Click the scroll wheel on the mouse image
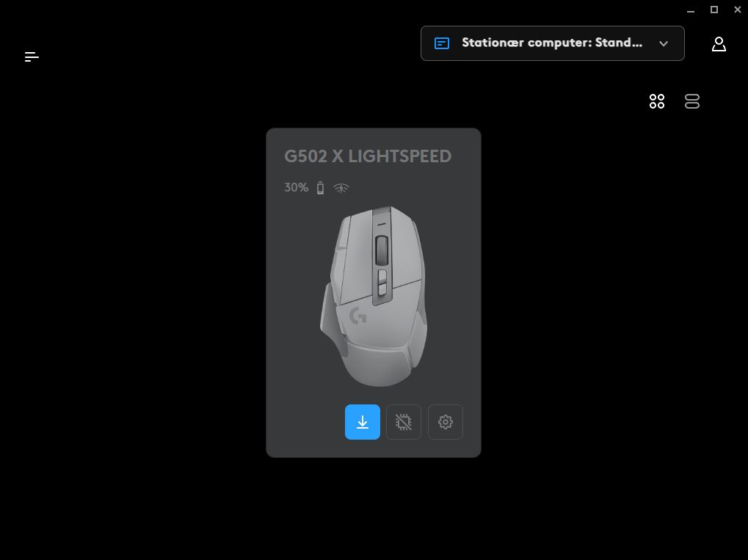This screenshot has height=560, width=748. coord(382,250)
